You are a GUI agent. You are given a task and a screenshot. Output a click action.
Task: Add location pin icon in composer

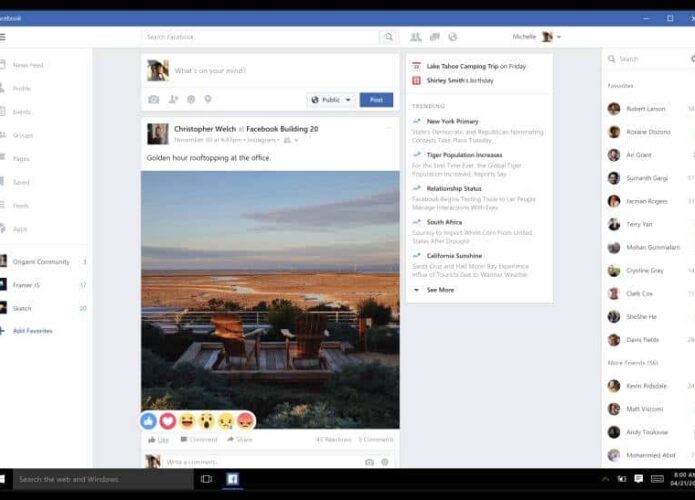click(208, 99)
